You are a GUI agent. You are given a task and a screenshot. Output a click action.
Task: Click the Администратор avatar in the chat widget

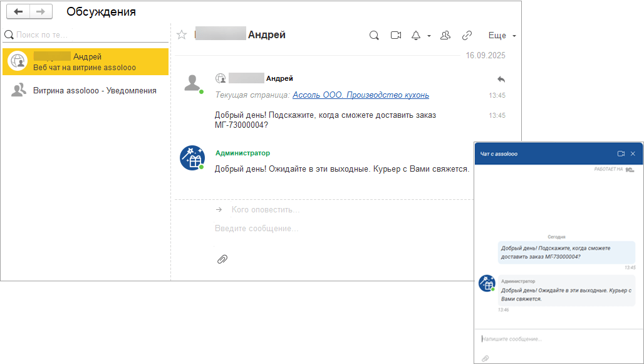[487, 283]
